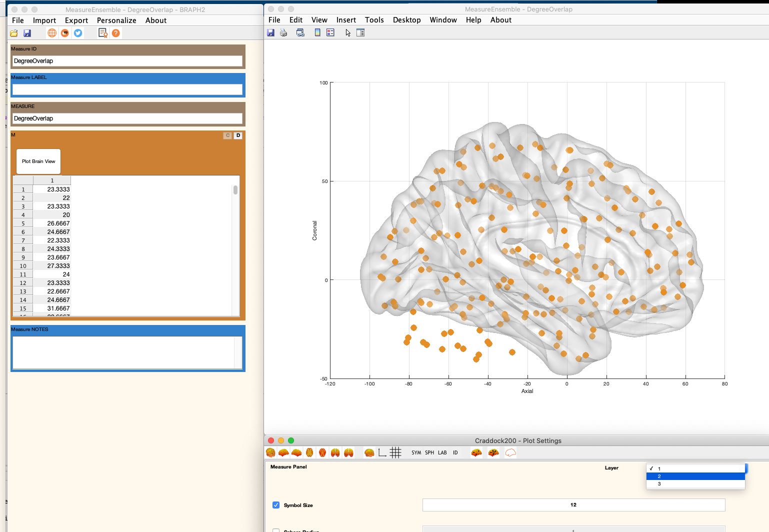Click the brain symbols display icon

[476, 452]
